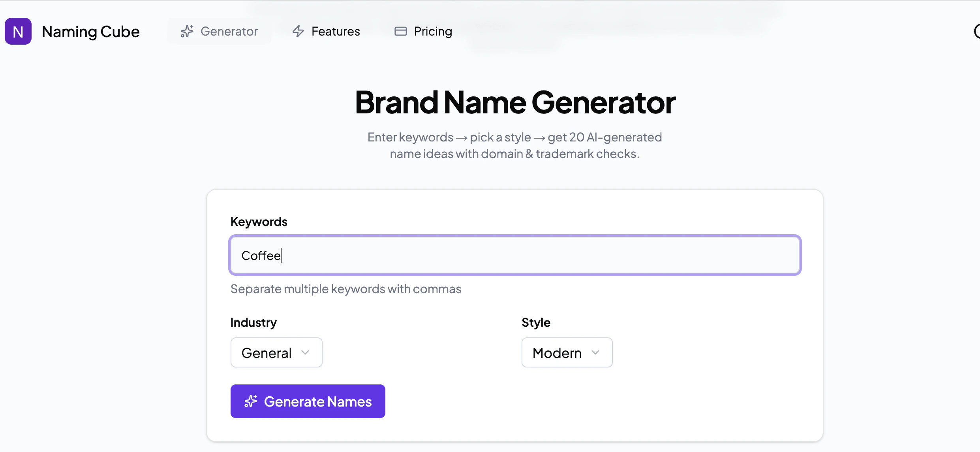
Task: Focus the Keywords input containing Coffee
Action: tap(515, 255)
